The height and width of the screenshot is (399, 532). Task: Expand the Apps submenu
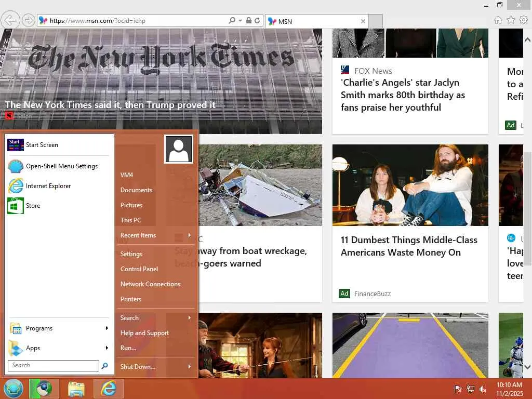(x=58, y=348)
